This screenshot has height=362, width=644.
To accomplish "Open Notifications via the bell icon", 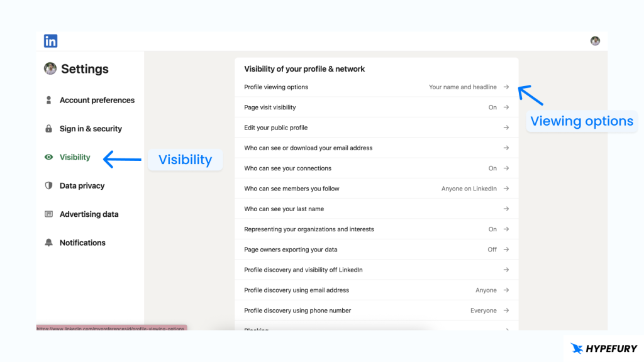I will click(x=48, y=243).
